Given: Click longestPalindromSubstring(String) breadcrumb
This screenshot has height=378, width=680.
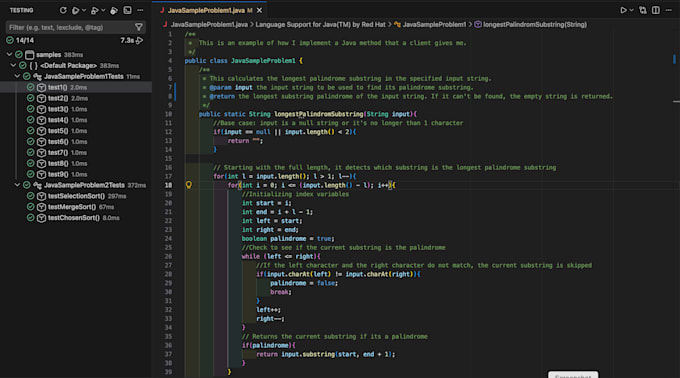Looking at the screenshot, I should point(535,25).
